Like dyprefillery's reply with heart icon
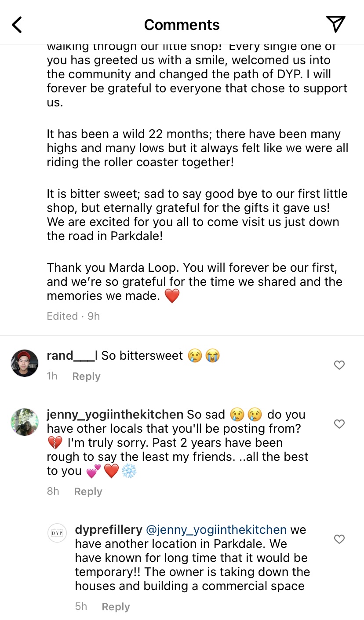 pos(339,539)
